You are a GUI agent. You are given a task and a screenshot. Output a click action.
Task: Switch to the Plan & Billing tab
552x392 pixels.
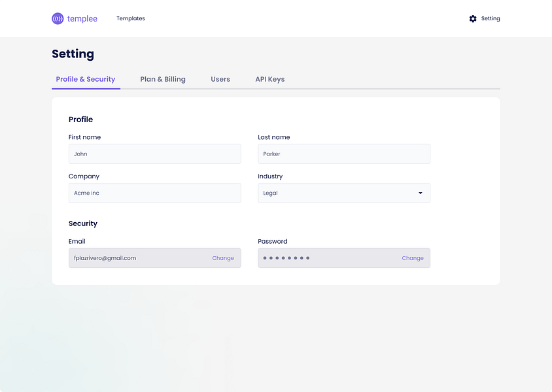(163, 79)
